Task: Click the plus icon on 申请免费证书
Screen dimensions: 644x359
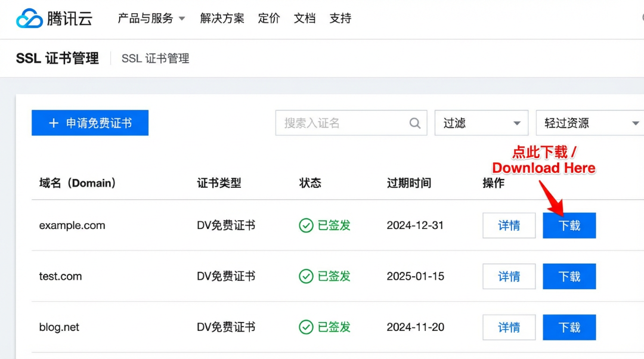Action: 54,123
